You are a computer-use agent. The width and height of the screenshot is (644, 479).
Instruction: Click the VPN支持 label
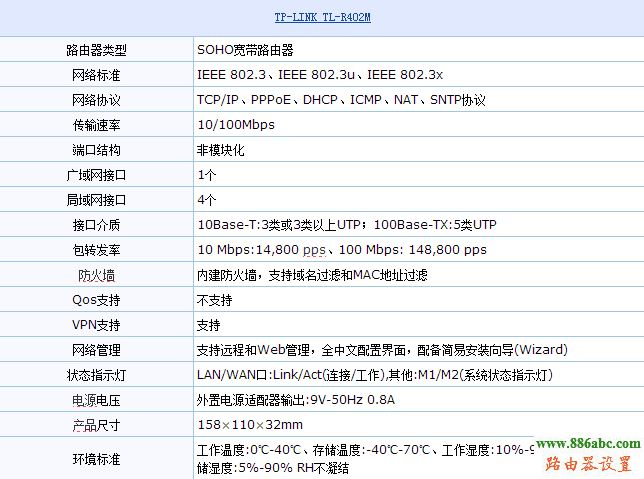point(97,325)
